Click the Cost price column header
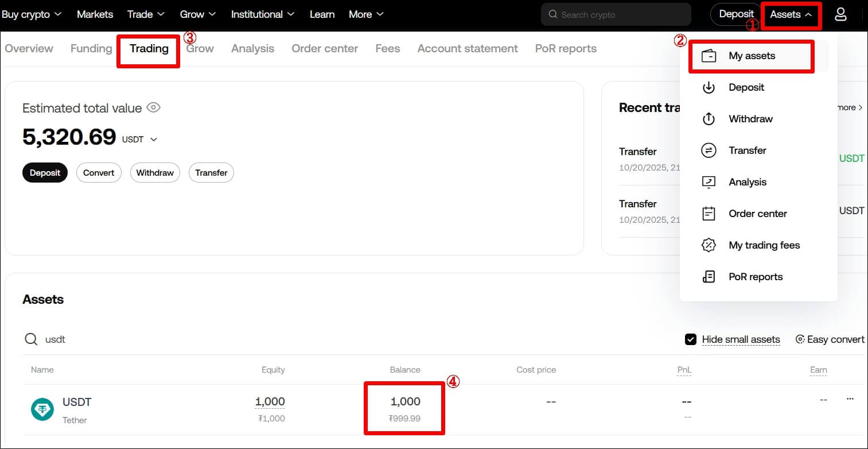 point(536,370)
